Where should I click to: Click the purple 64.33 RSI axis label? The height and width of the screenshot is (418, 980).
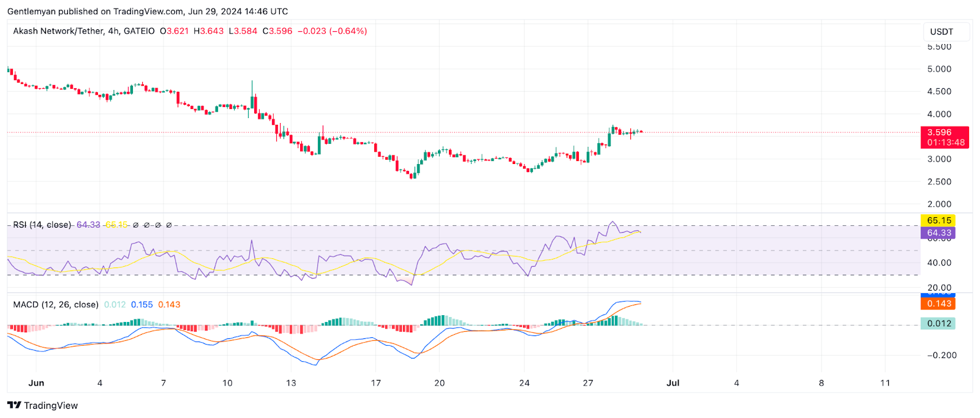click(x=938, y=233)
